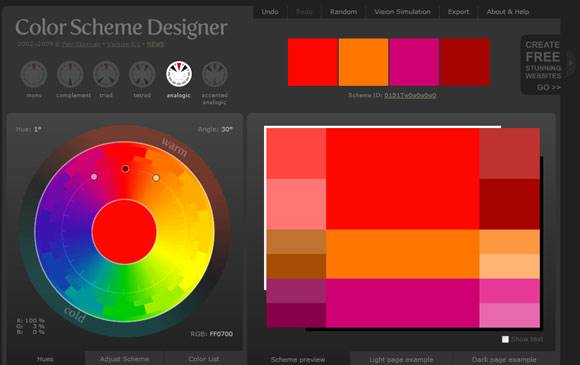Switch to the Color List tab

203,359
